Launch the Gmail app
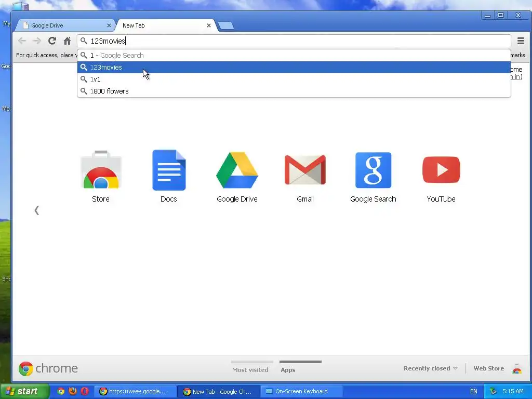 [305, 170]
